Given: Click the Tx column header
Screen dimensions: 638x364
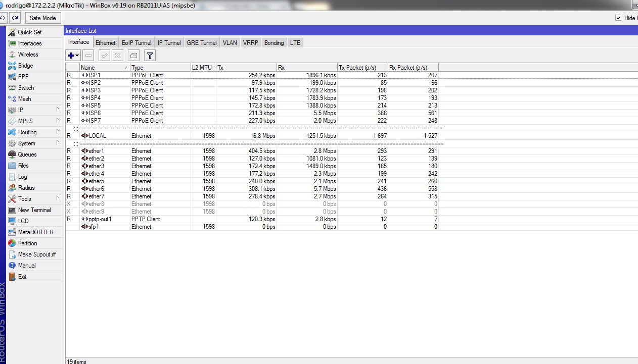Looking at the screenshot, I should [246, 68].
